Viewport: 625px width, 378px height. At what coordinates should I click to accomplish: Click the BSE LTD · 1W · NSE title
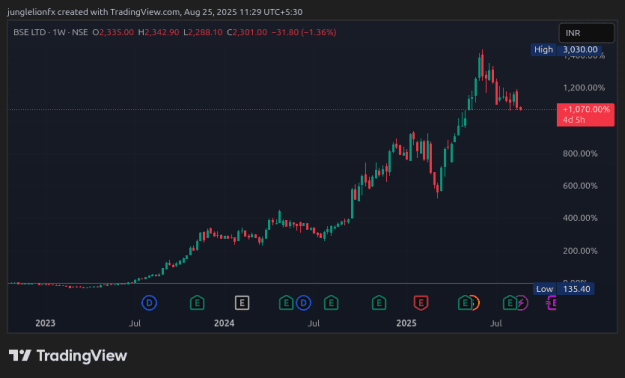point(51,32)
